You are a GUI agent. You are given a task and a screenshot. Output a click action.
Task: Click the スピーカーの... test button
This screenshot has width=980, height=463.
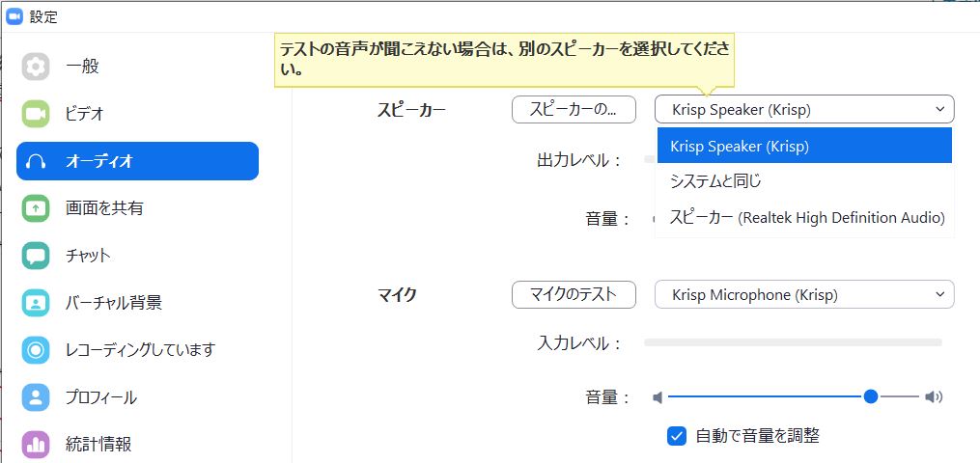coord(574,109)
